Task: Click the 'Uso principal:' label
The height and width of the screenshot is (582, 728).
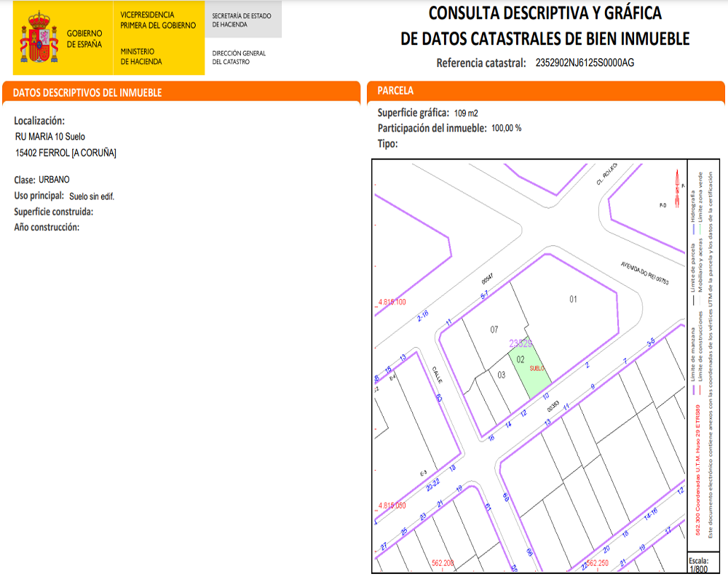Action: [39, 196]
